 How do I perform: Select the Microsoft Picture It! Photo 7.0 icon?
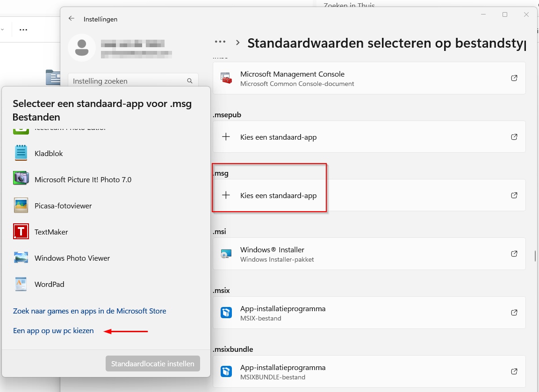click(21, 178)
